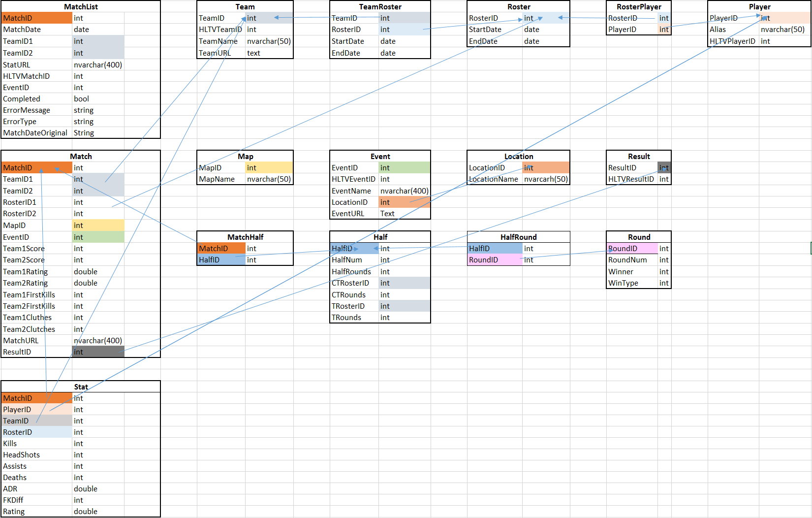Click blue HalfID cell in MatchHalf table
Viewport: 812px width, 518px height.
tap(221, 260)
